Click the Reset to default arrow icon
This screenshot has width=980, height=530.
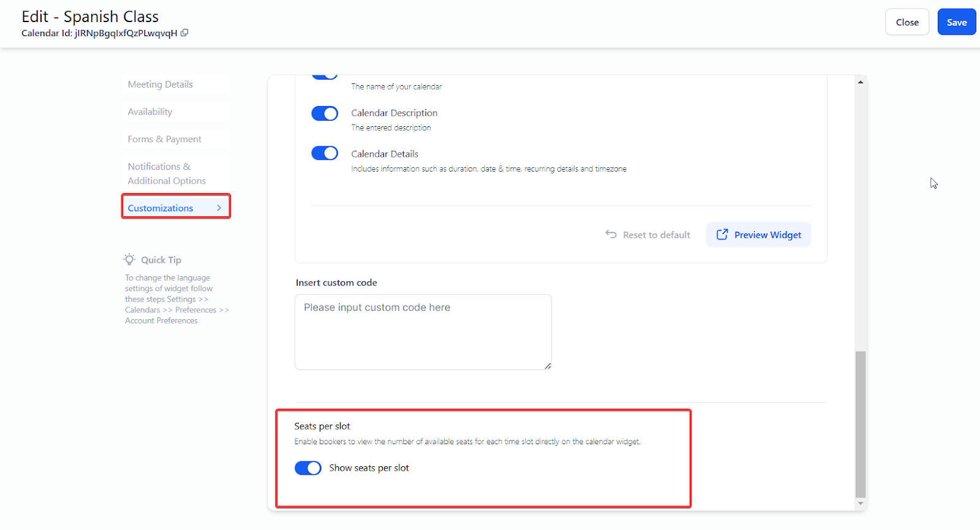point(611,234)
